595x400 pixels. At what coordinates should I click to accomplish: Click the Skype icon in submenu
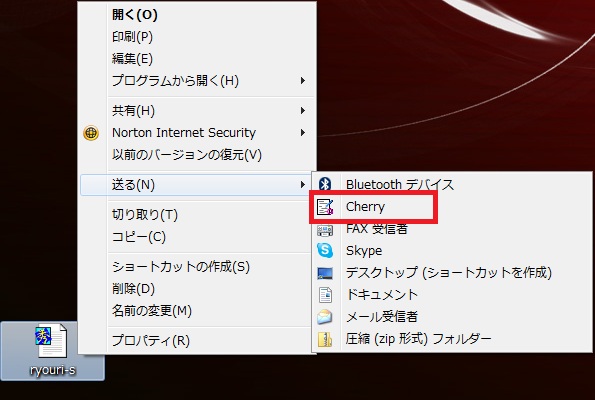pos(325,250)
